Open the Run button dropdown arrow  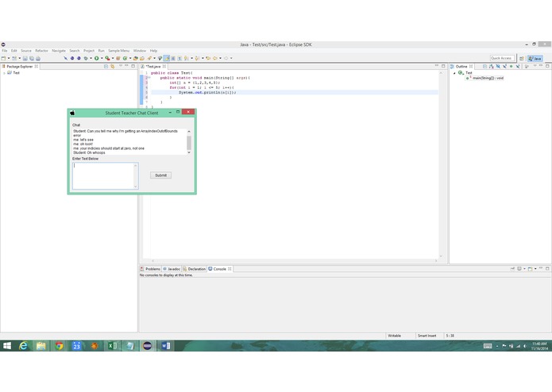tap(102, 59)
